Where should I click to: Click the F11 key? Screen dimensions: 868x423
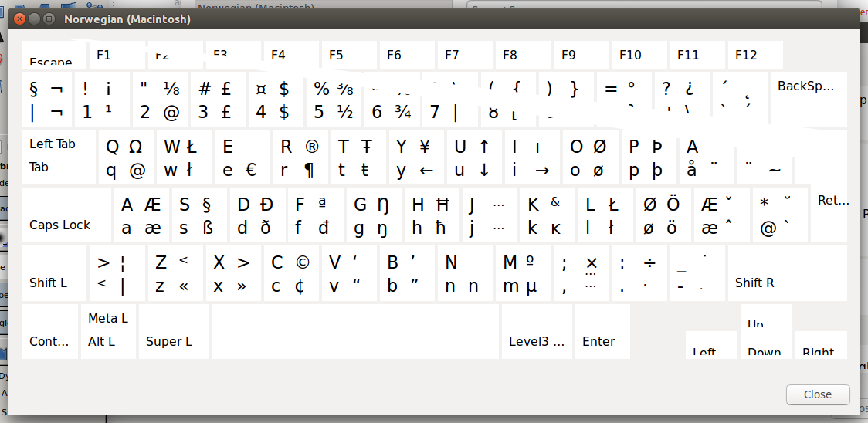pos(697,55)
